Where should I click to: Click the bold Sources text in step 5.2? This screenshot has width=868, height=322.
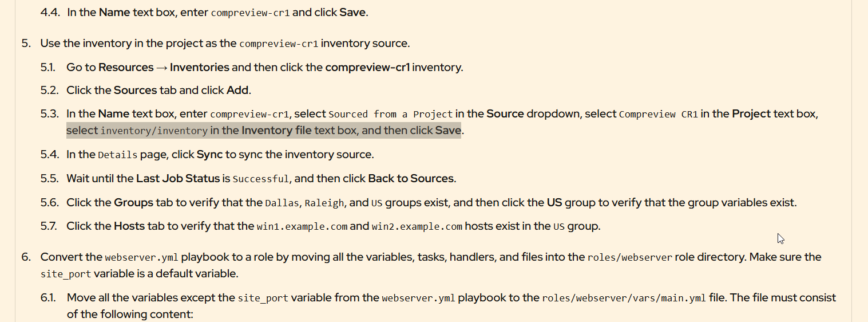(135, 90)
